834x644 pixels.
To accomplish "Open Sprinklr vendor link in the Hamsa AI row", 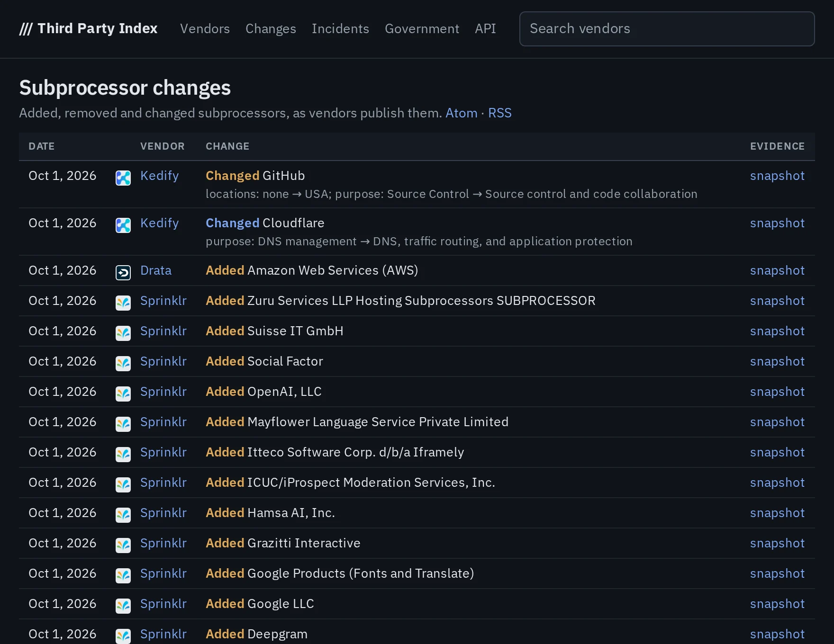I will coord(163,513).
